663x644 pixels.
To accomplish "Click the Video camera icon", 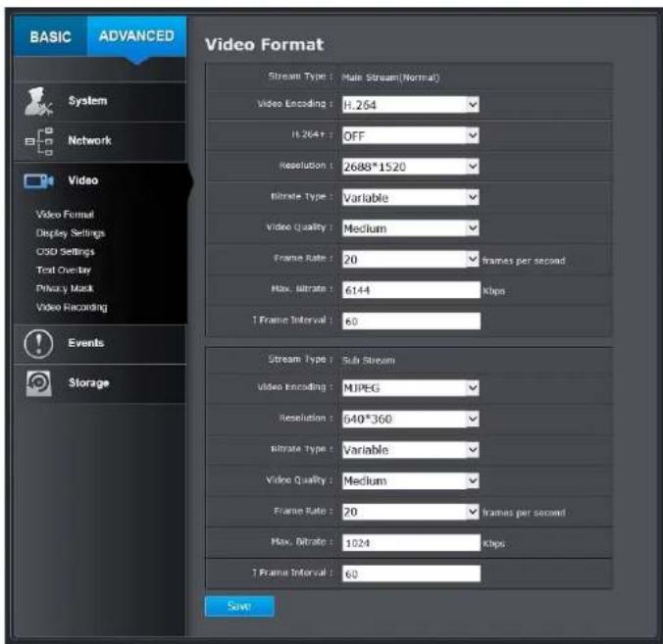I will pyautogui.click(x=39, y=181).
